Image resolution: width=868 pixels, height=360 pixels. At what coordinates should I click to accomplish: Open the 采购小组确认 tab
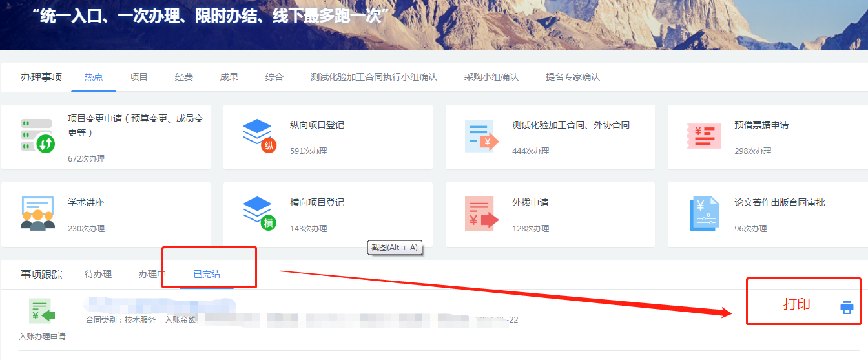[491, 77]
